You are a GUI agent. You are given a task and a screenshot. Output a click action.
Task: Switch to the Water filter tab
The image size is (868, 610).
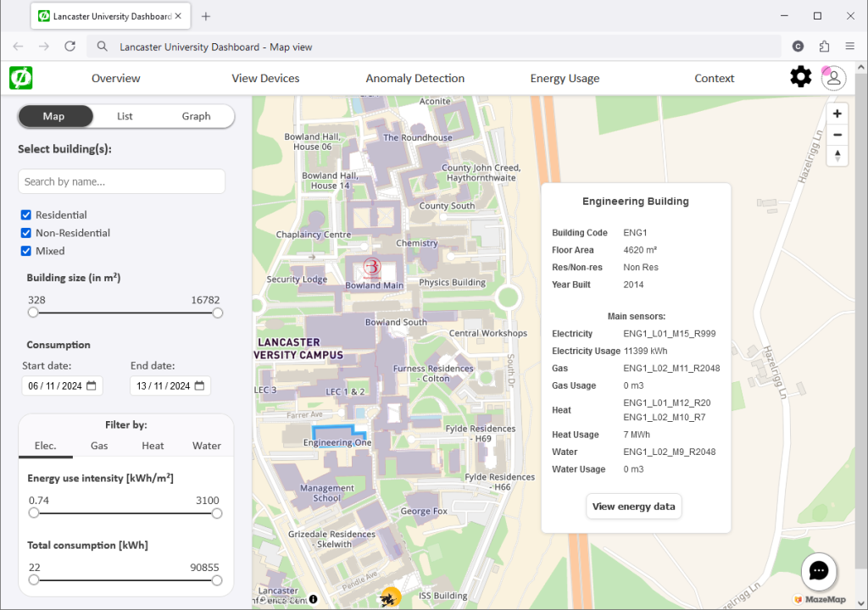(206, 445)
